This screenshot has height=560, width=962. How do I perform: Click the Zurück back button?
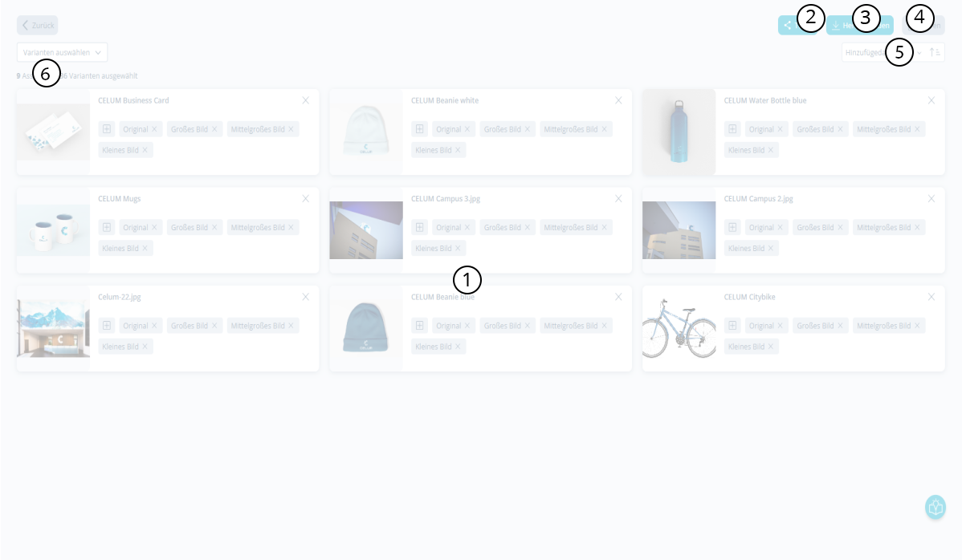(38, 25)
